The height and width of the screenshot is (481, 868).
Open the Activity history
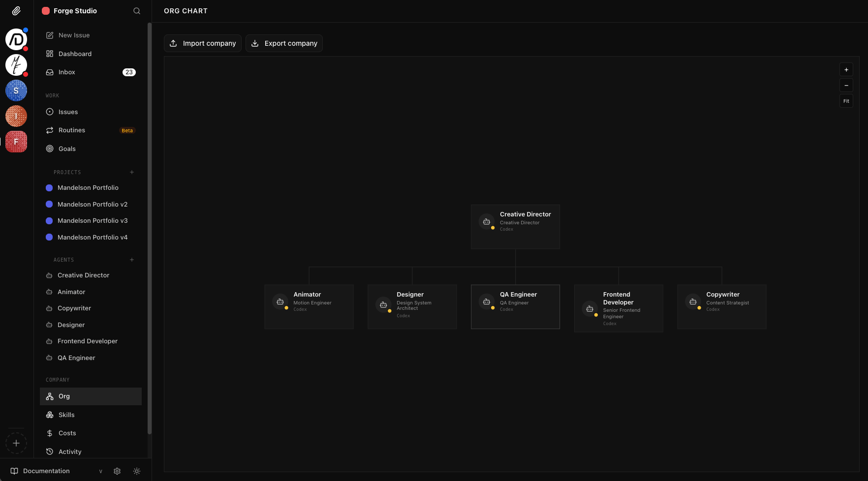coord(69,451)
